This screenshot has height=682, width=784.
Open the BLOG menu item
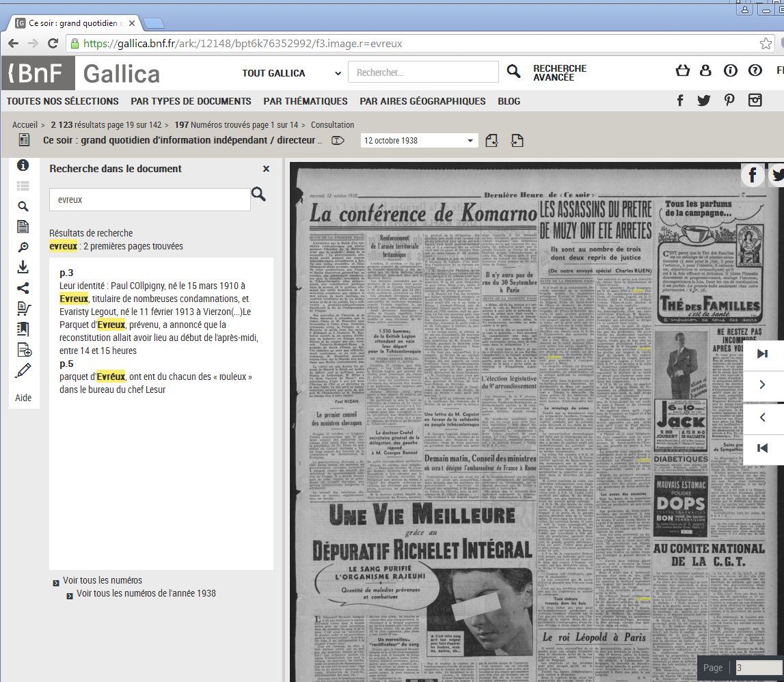click(509, 101)
